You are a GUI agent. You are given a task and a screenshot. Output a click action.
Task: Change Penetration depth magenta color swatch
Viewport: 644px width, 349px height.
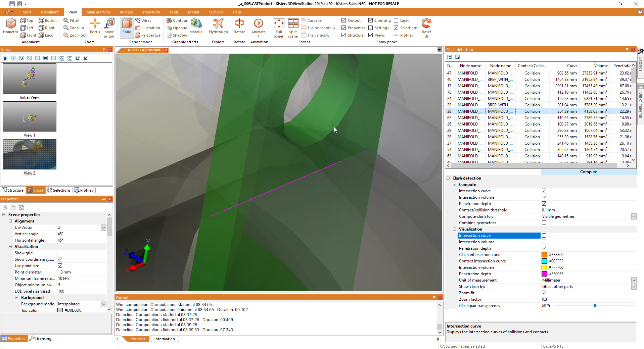point(544,274)
